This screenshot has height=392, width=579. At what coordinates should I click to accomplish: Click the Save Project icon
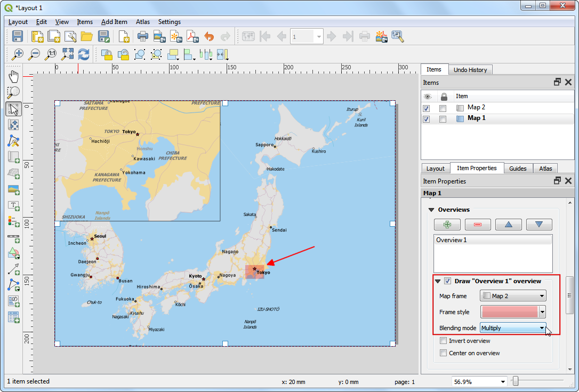click(x=18, y=36)
